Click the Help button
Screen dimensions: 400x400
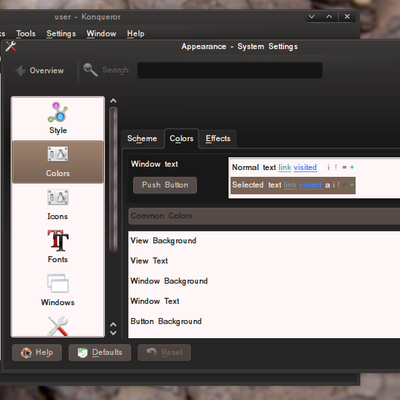37,352
